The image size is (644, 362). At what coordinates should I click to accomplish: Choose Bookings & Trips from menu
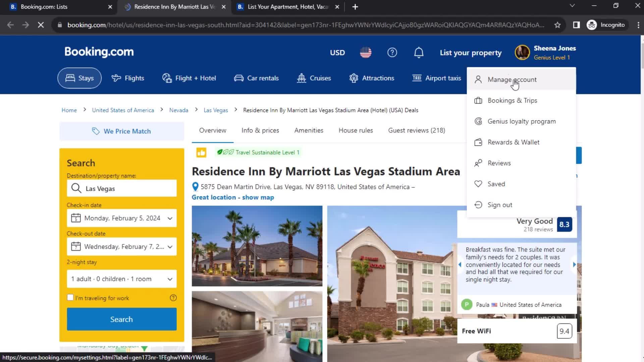click(521, 101)
